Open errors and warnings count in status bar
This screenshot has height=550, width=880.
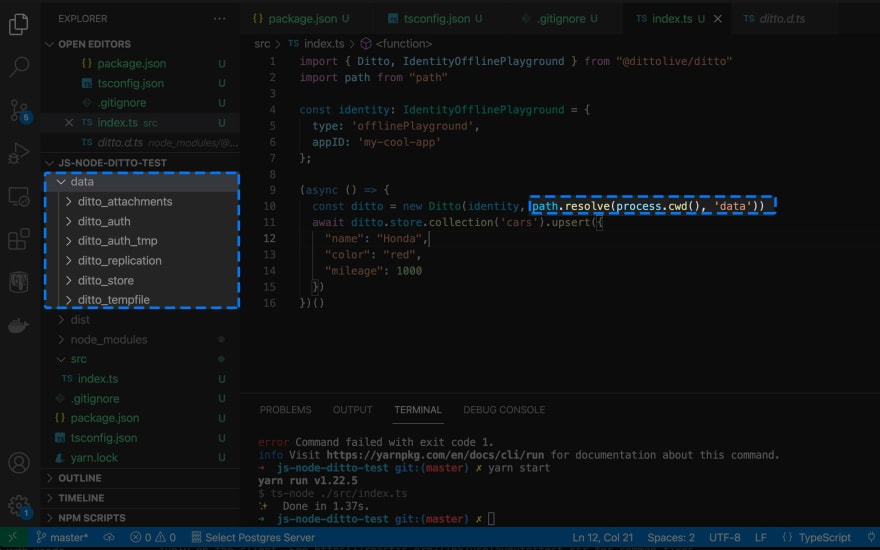pos(153,537)
